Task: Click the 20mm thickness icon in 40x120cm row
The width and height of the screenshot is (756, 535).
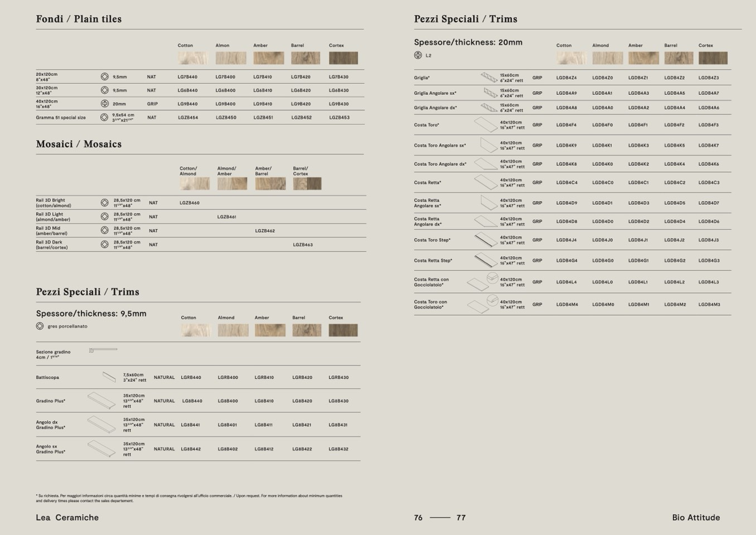Action: click(x=104, y=104)
